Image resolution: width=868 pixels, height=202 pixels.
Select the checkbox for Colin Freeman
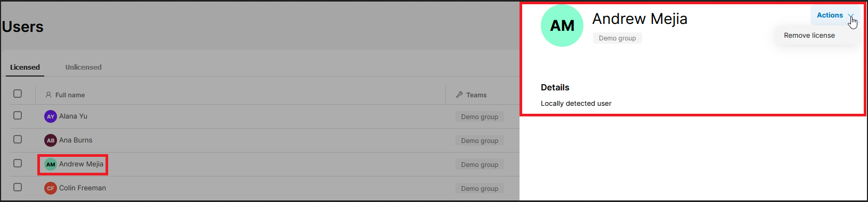click(18, 187)
